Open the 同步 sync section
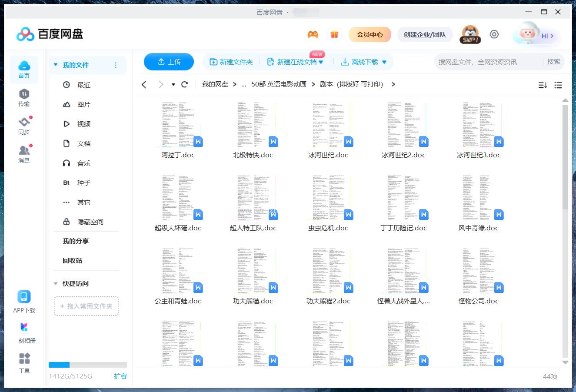The width and height of the screenshot is (576, 392). (x=24, y=126)
